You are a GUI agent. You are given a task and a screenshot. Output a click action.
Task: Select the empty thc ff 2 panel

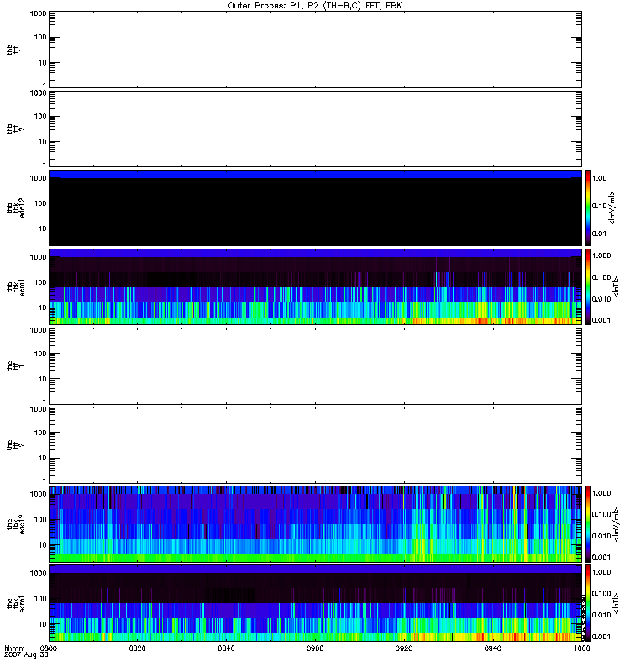315,444
